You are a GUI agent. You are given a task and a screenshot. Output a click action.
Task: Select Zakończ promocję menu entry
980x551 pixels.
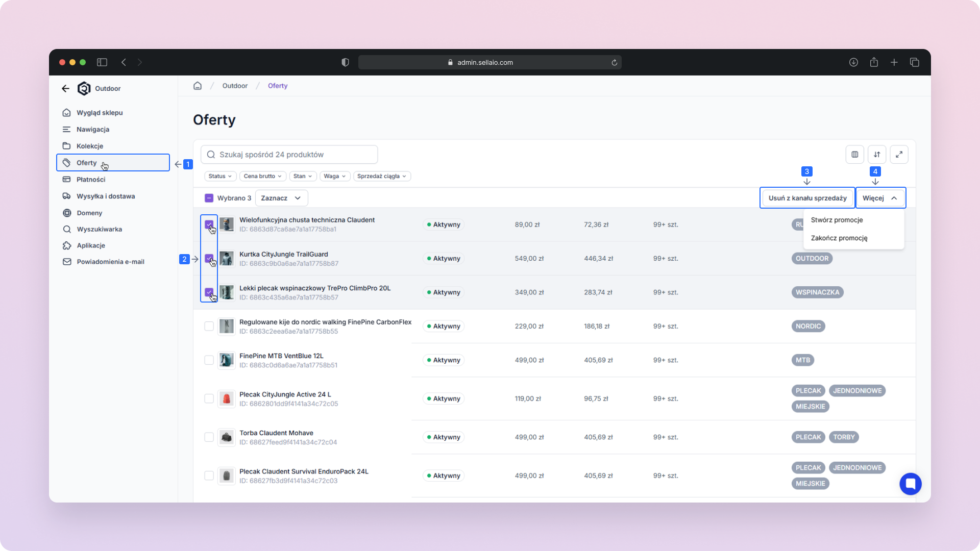pyautogui.click(x=839, y=238)
